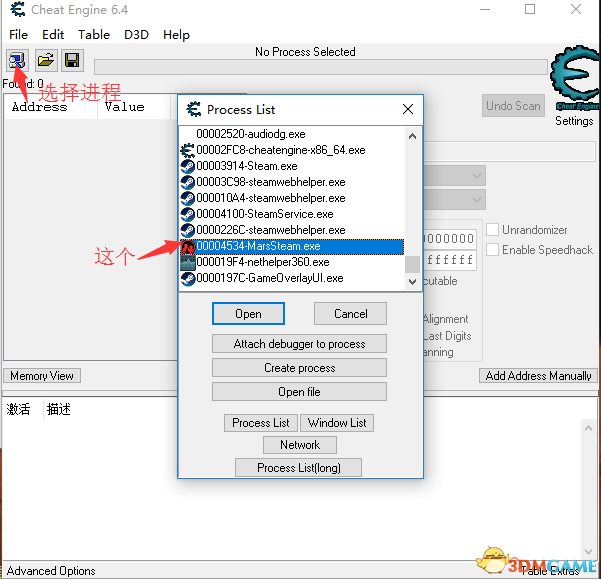Click Attach debugger to process

click(x=299, y=344)
